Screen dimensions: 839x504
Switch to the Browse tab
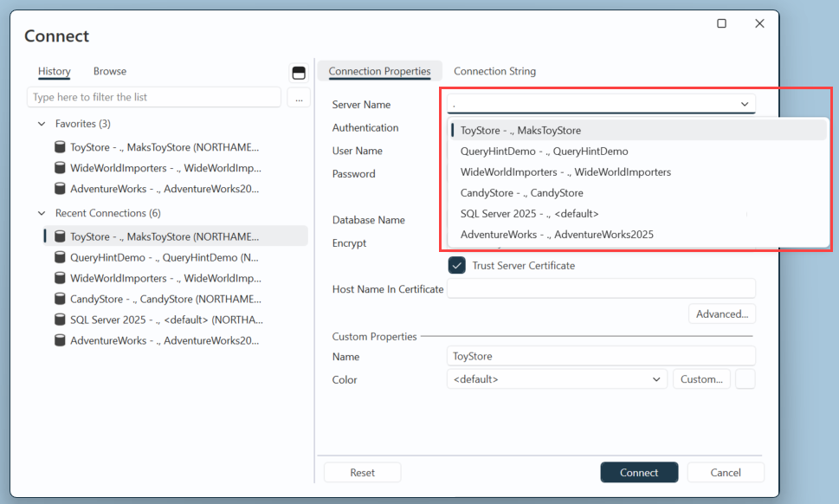pyautogui.click(x=110, y=71)
